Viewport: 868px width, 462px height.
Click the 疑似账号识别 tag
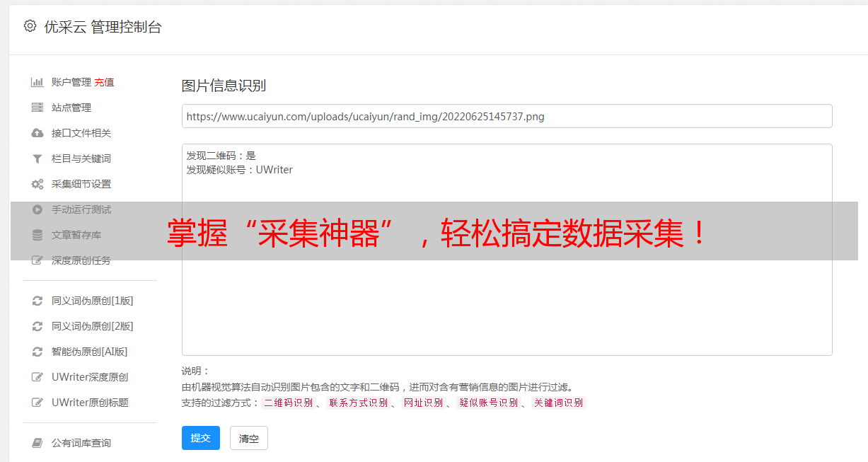(488, 403)
